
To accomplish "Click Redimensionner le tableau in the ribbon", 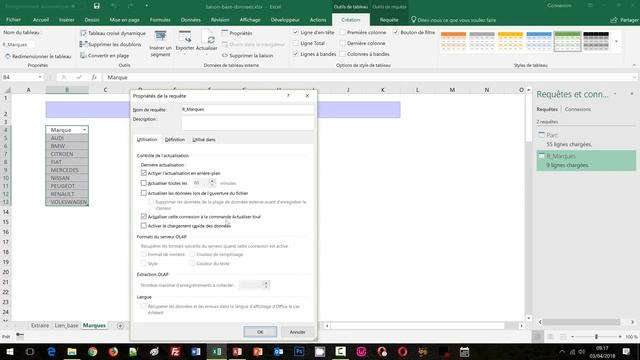I will coord(38,56).
